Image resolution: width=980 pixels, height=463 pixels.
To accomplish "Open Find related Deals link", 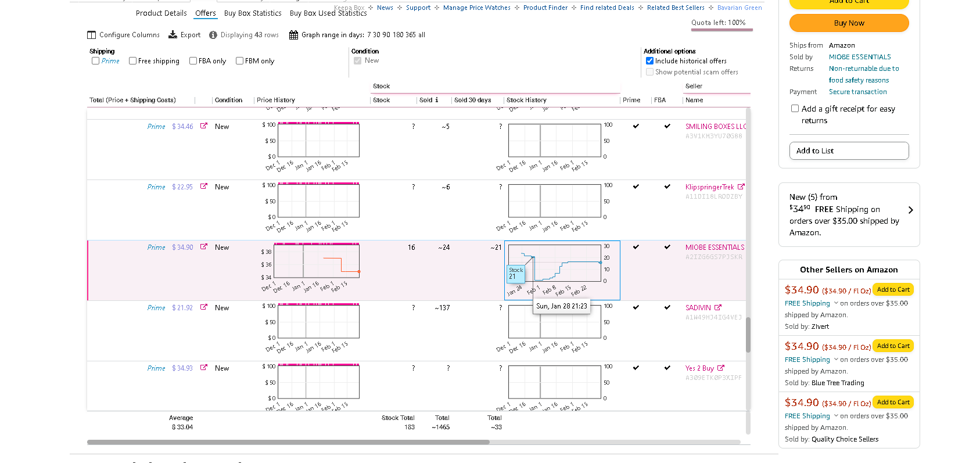I will pyautogui.click(x=607, y=8).
